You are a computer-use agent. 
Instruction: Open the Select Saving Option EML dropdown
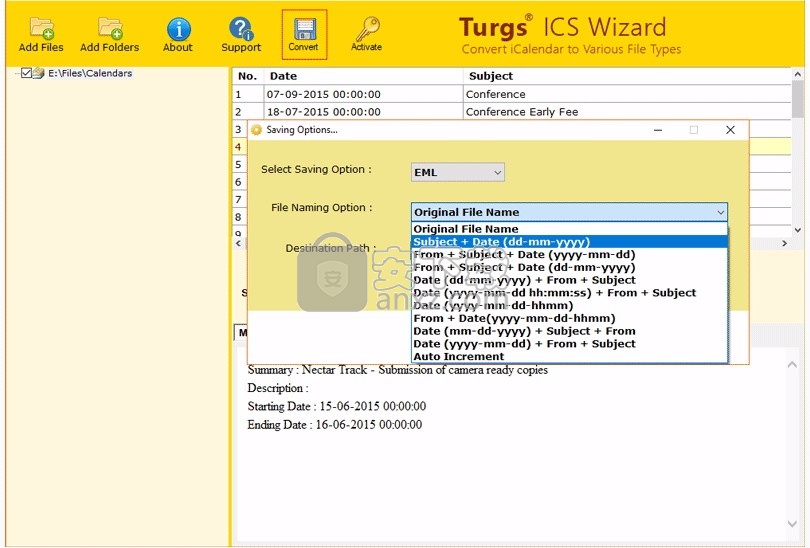(458, 173)
